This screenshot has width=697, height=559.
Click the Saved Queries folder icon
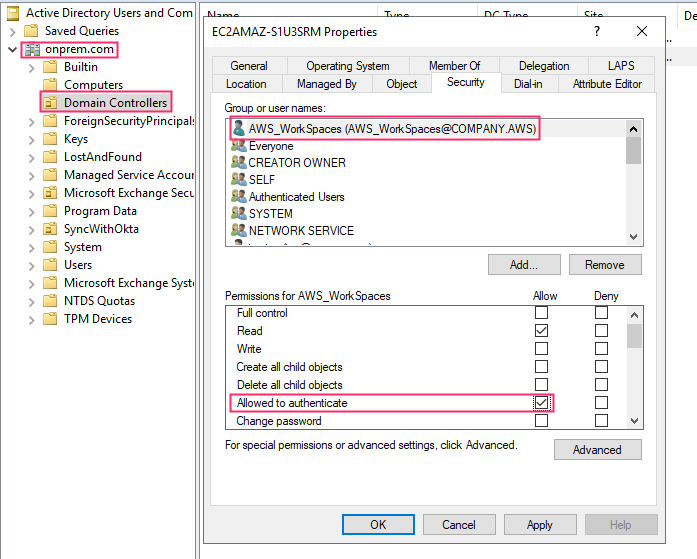[x=31, y=31]
